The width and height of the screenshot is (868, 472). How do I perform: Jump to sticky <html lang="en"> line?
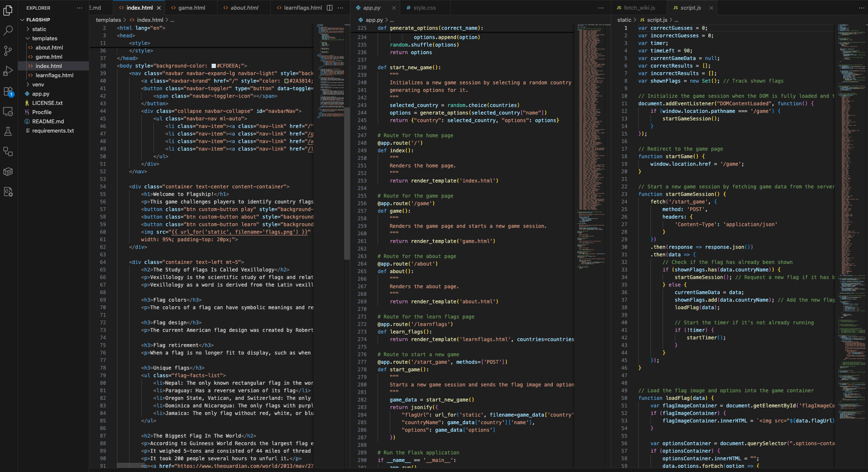coord(141,28)
